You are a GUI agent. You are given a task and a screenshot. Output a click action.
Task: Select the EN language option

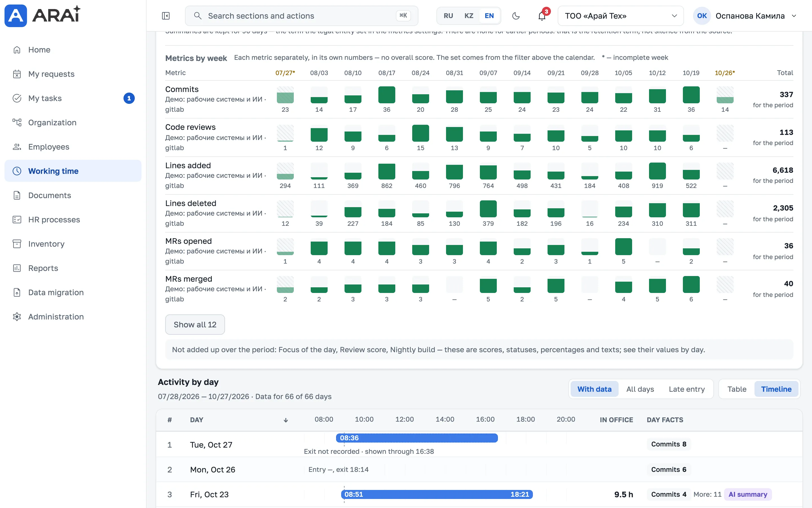click(x=489, y=16)
